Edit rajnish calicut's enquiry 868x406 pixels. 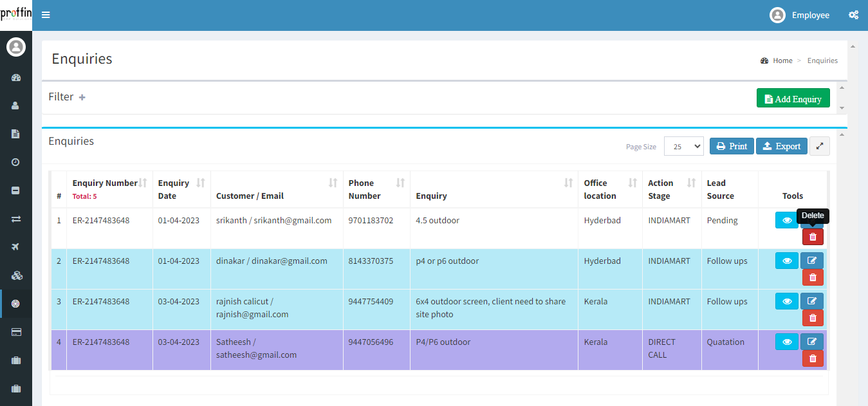(x=812, y=301)
